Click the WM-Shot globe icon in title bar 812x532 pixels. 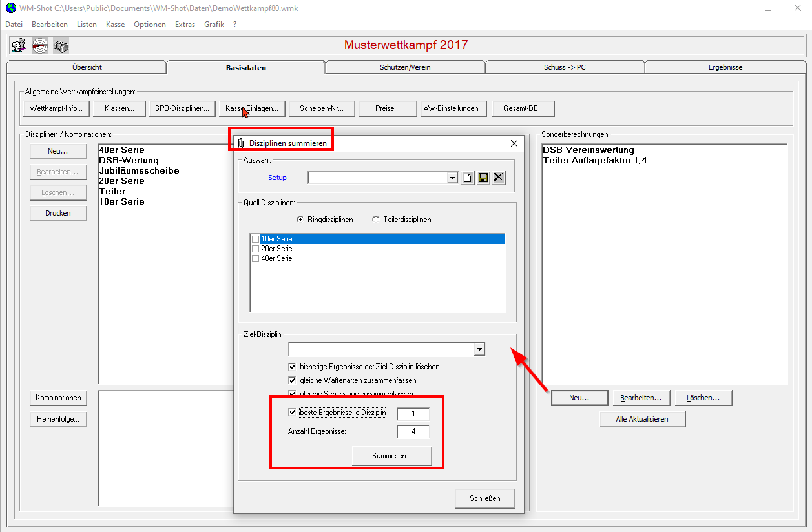10,8
